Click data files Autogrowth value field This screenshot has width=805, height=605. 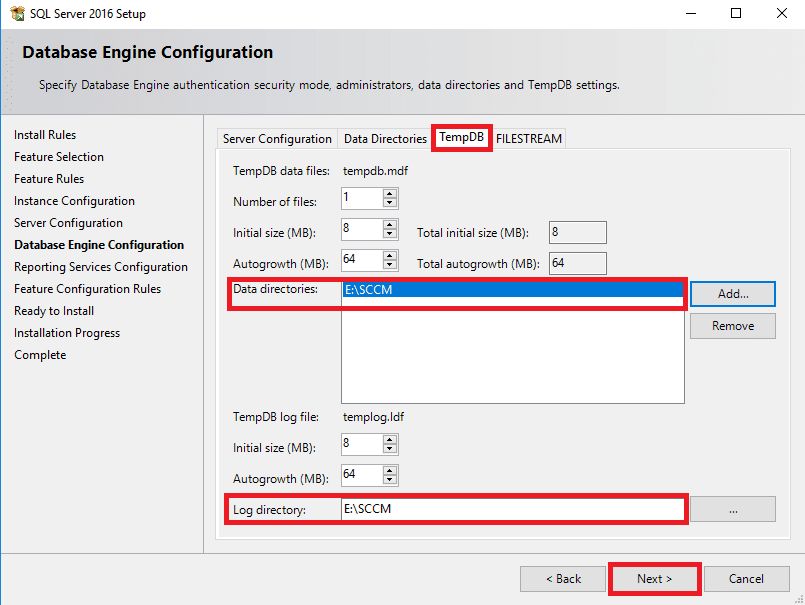click(362, 260)
